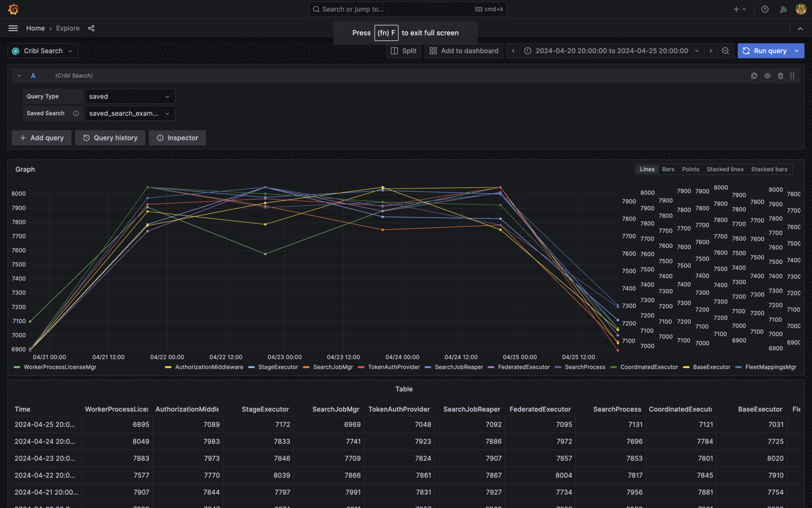Zoom out the time range magnifier
Viewport: 812px width, 508px height.
[726, 51]
